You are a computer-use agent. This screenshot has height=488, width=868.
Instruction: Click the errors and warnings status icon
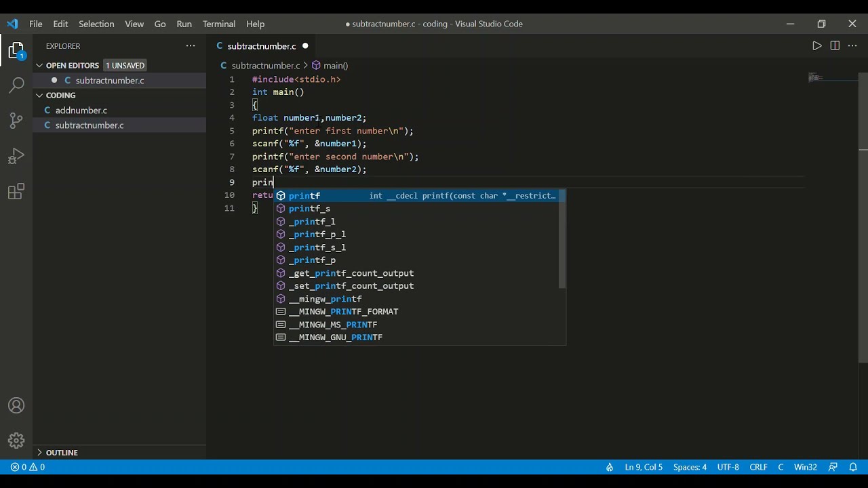pos(28,467)
